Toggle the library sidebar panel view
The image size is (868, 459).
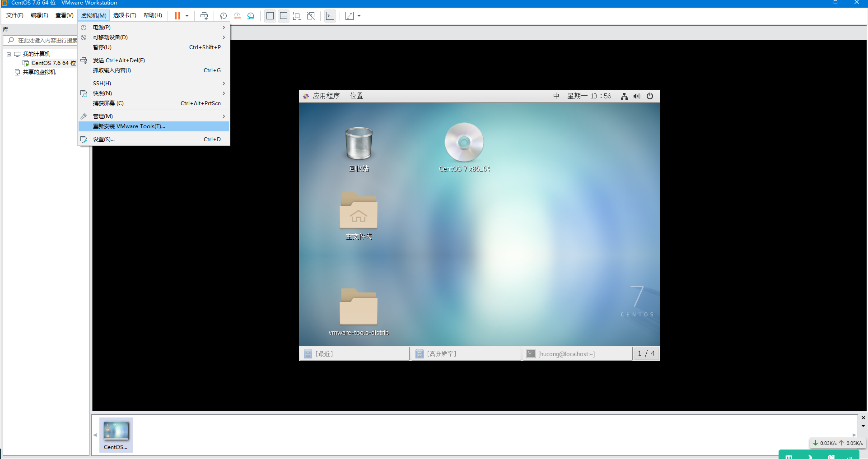(x=270, y=16)
